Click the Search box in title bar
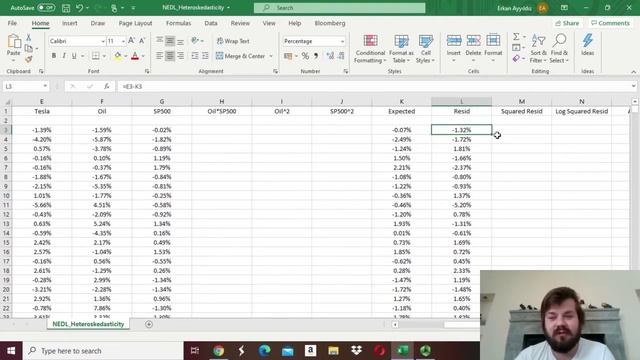640x360 pixels. click(340, 8)
